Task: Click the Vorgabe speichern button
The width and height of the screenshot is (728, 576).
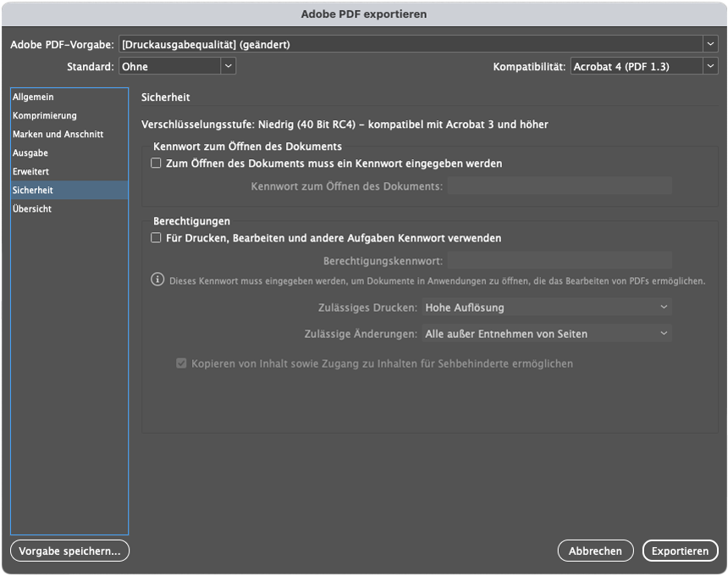Action: [69, 551]
